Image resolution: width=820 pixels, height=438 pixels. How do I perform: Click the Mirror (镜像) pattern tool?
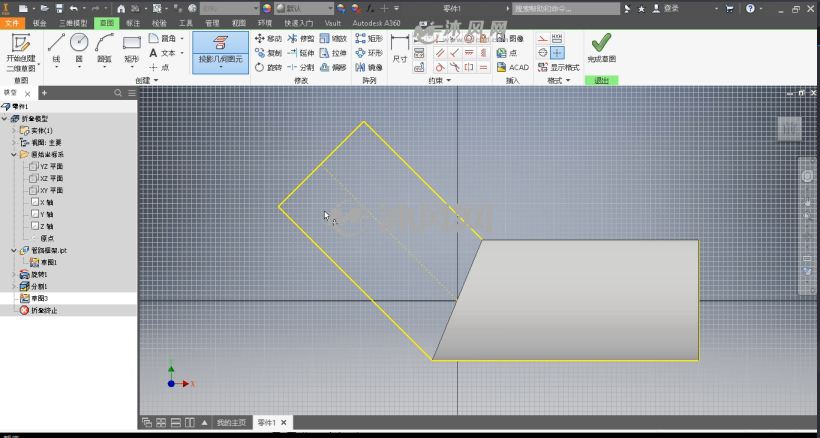(369, 67)
